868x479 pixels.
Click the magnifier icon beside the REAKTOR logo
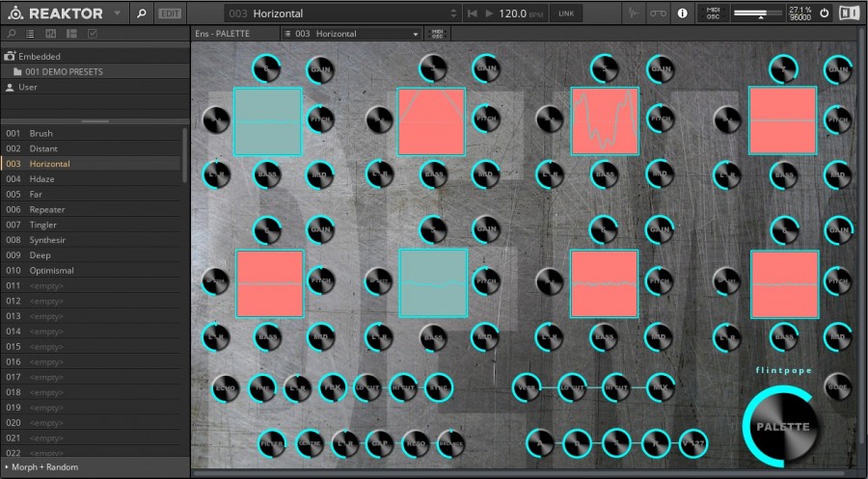click(142, 13)
